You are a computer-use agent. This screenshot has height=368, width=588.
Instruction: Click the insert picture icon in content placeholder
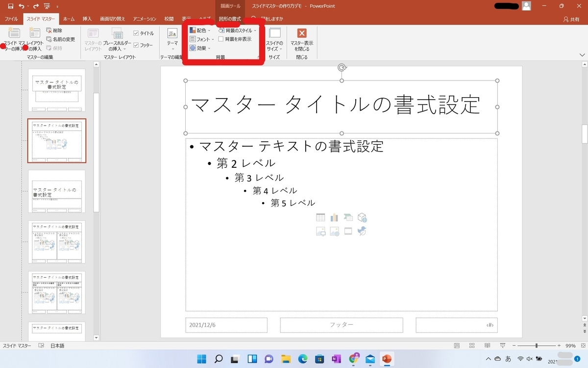[x=320, y=231]
